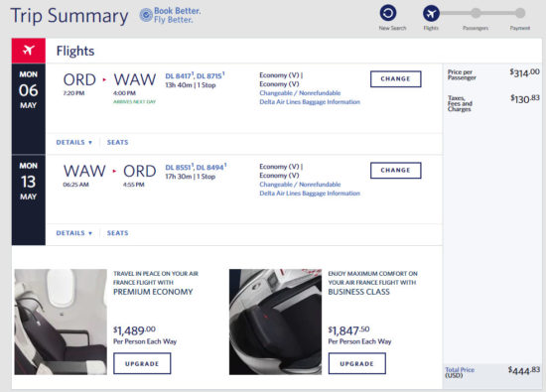Change the ORD to WAW flight
Image resolution: width=546 pixels, height=392 pixels.
point(395,79)
